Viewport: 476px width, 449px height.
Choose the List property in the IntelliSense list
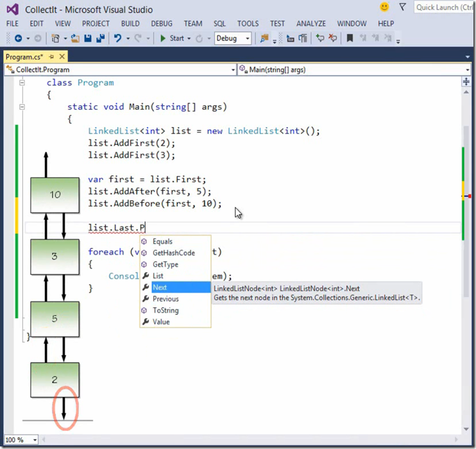coord(175,276)
